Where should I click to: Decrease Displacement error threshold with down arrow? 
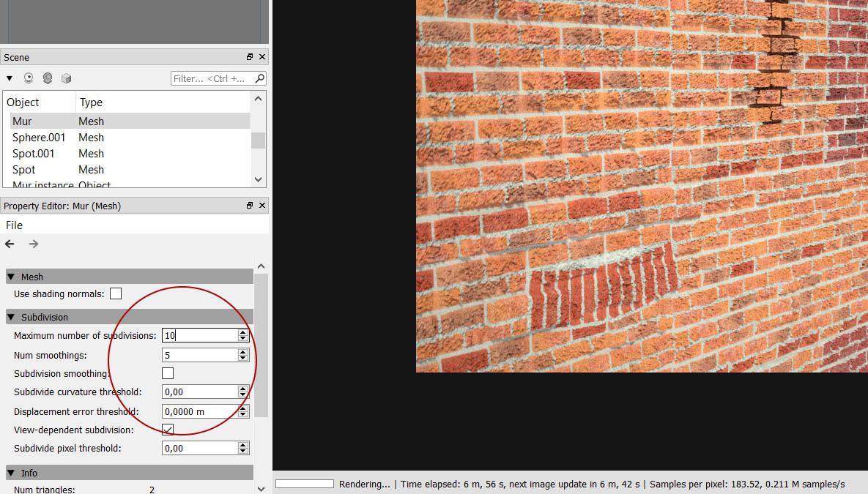(x=243, y=415)
